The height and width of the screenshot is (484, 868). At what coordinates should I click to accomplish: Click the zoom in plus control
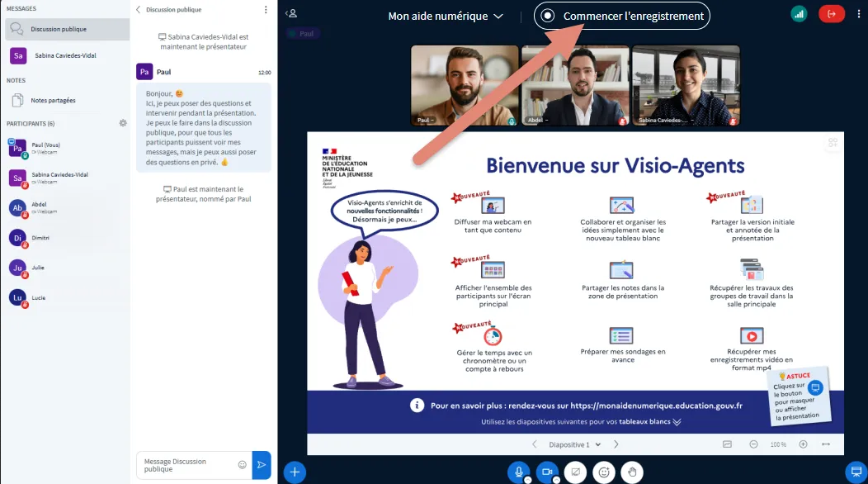(x=803, y=444)
